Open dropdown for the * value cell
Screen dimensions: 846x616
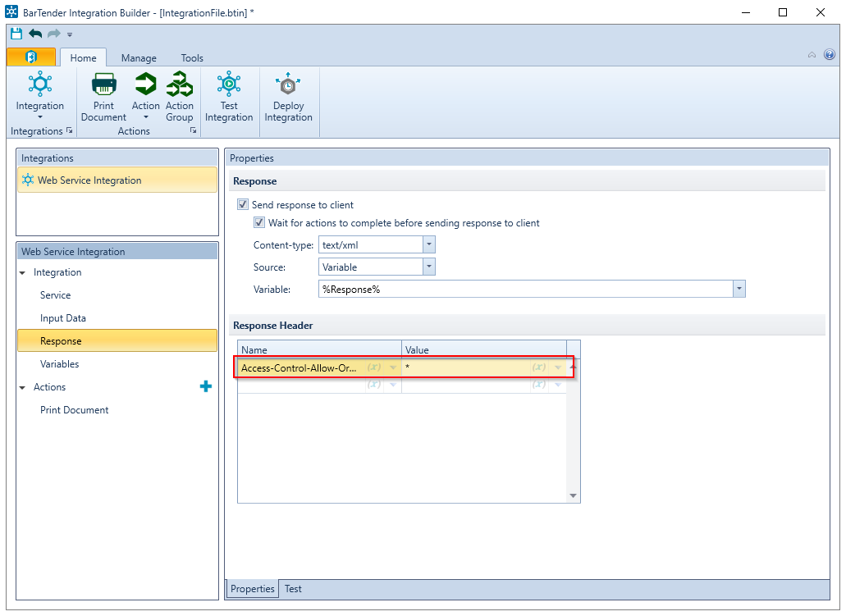(558, 367)
